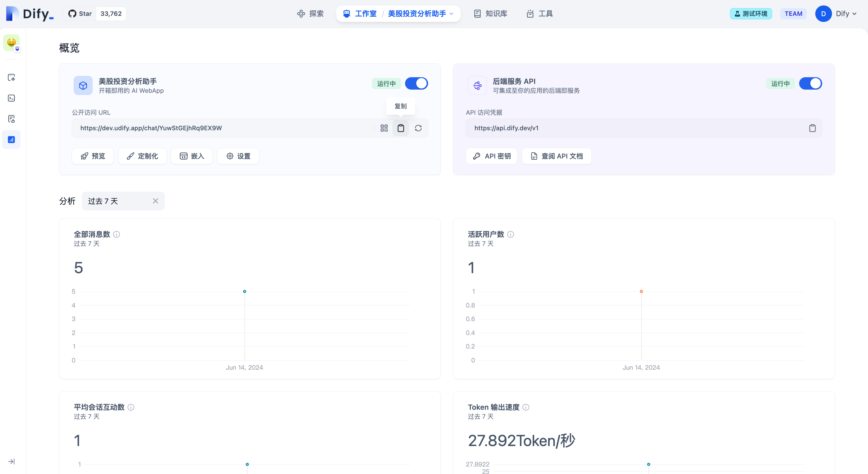This screenshot has height=474, width=868.
Task: Open the 美股投资分析助手 app switcher dropdown
Action: coord(421,14)
